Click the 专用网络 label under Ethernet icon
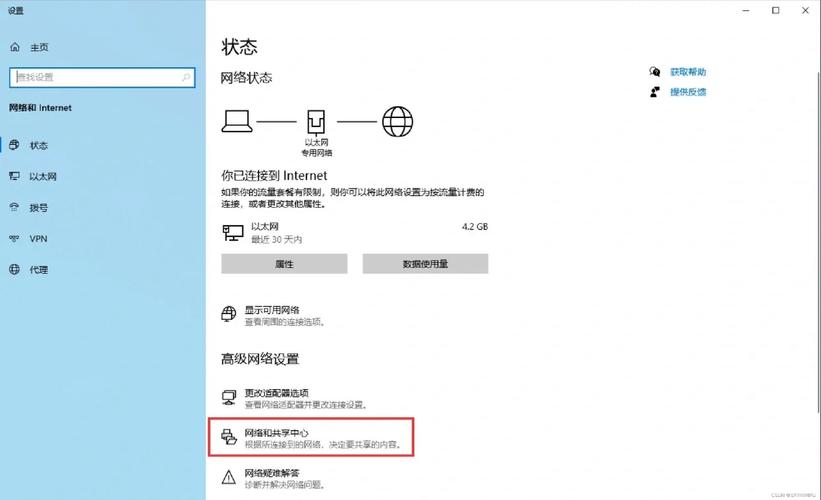Image resolution: width=821 pixels, height=500 pixels. click(317, 153)
